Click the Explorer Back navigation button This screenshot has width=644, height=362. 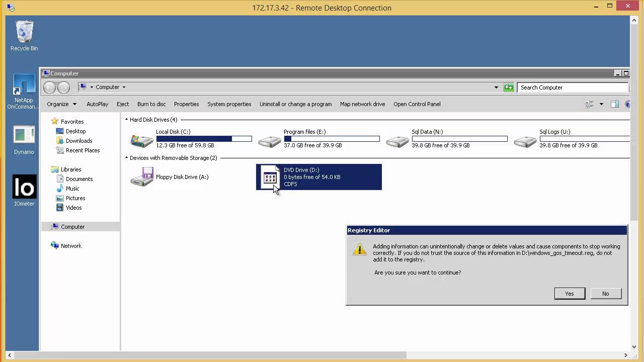(49, 87)
